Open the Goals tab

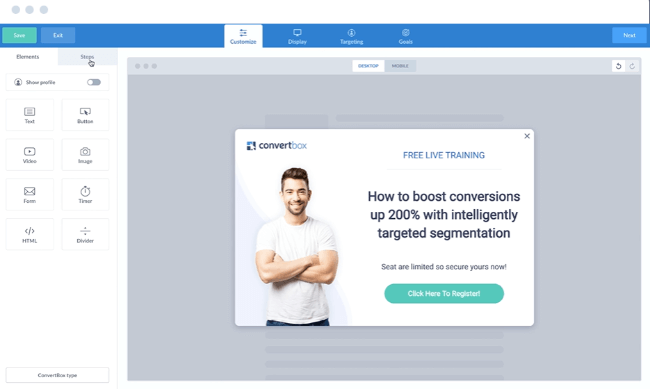(x=405, y=36)
